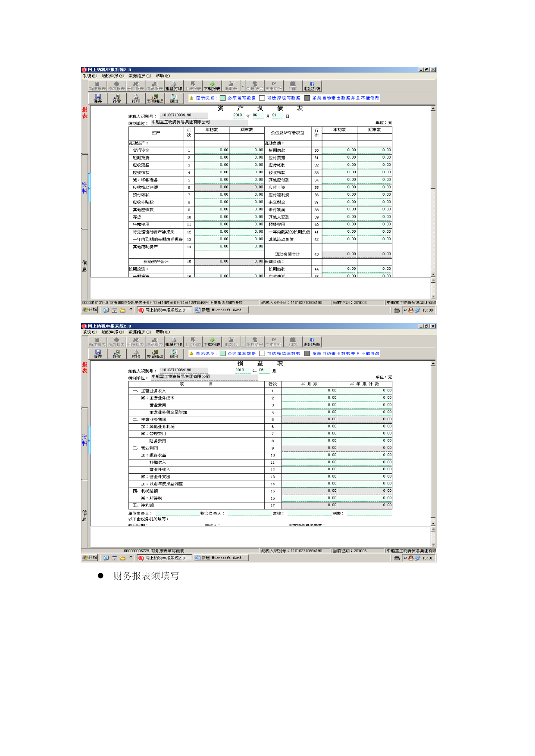Click 受理结果 in the income statement window
535x756 pixels.
click(254, 342)
